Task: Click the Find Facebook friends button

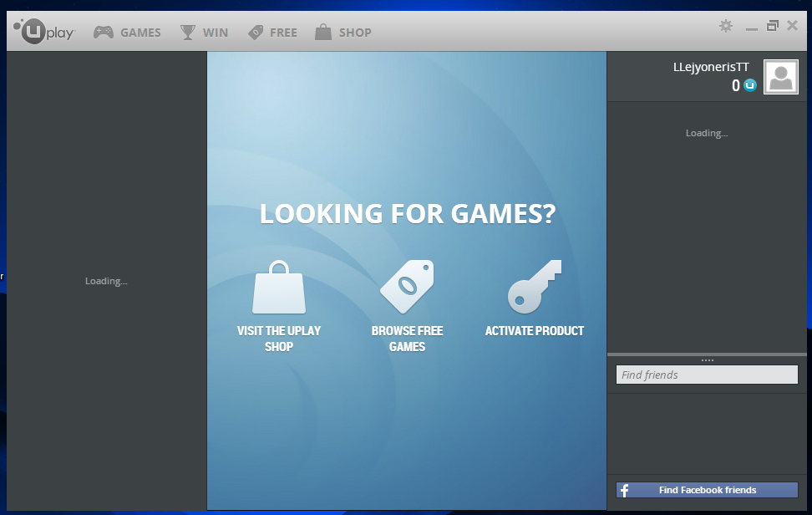Action: (x=707, y=490)
